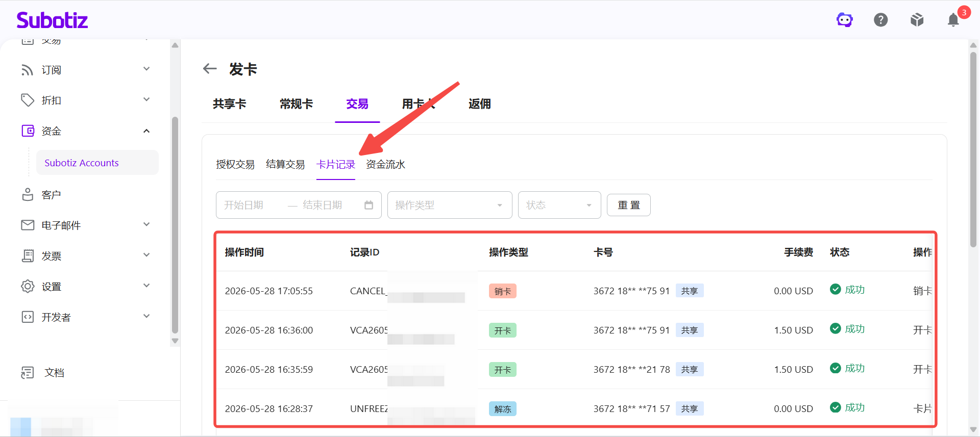Open the 状态 dropdown filter
980x437 pixels.
click(559, 205)
